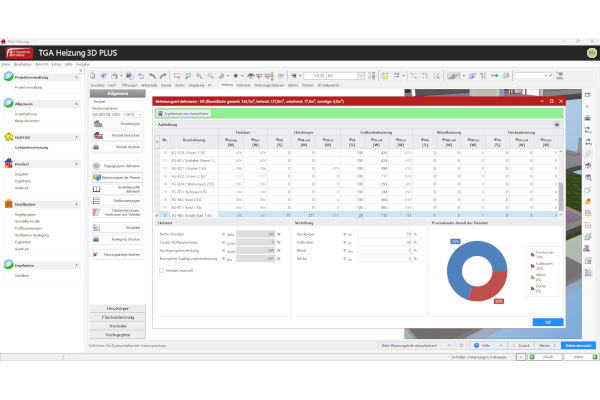Click the OK button in dialog
Image resolution: width=600 pixels, height=400 pixels.
(x=547, y=322)
